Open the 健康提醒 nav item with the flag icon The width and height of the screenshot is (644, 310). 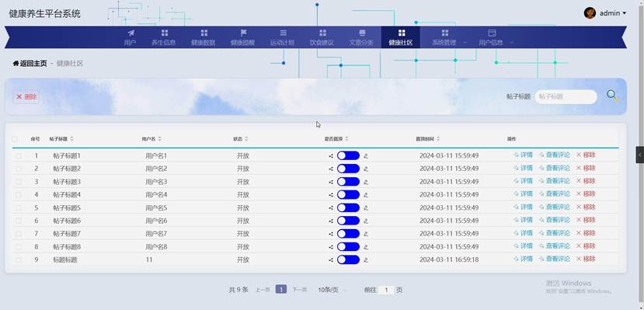(x=242, y=37)
